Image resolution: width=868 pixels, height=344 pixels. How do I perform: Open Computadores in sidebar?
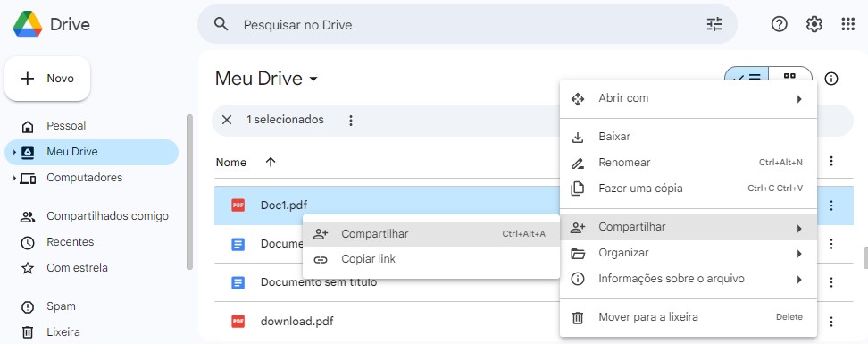91,178
